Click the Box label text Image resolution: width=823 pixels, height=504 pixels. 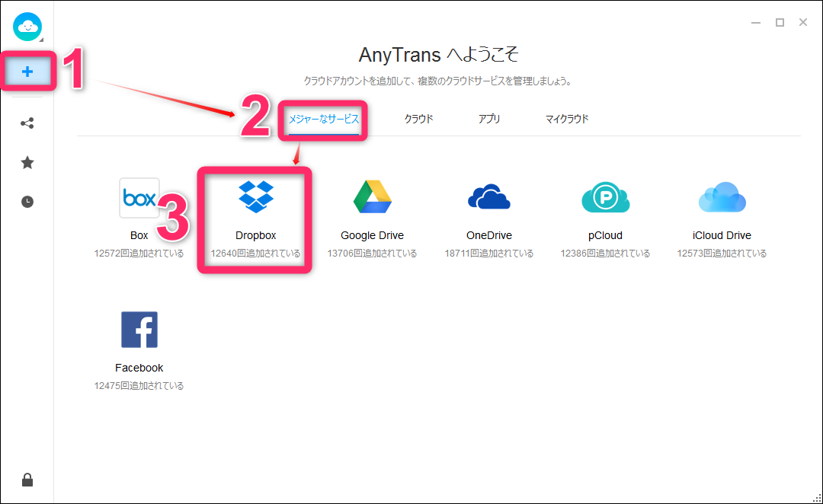(x=139, y=235)
